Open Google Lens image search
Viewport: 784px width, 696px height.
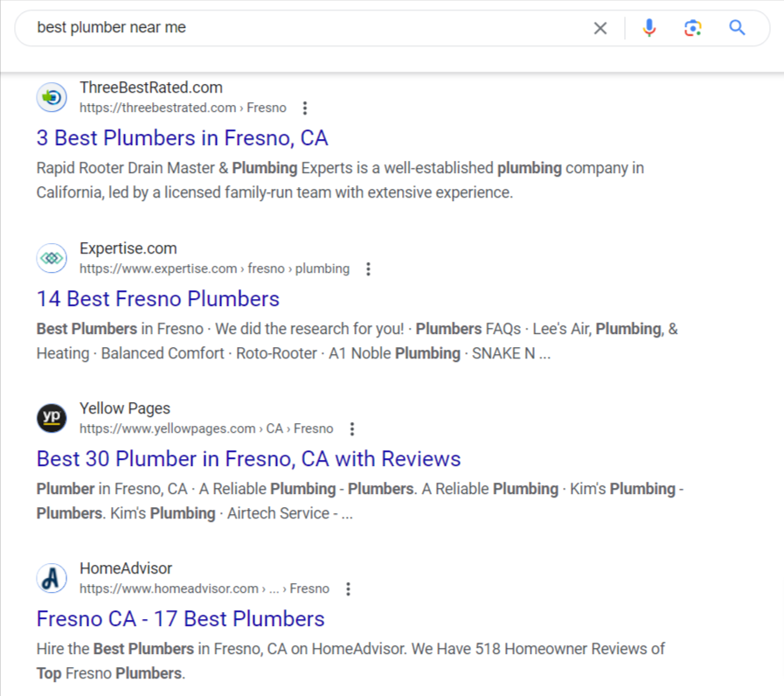tap(692, 28)
